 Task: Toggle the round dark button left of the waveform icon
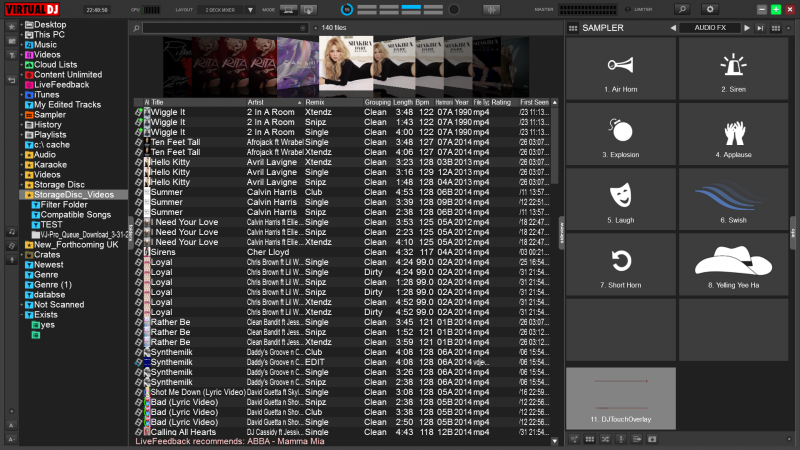coord(454,10)
